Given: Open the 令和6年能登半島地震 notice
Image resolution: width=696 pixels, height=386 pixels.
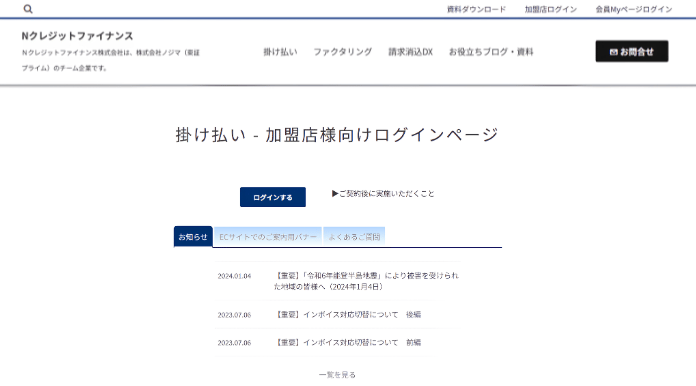Looking at the screenshot, I should pyautogui.click(x=366, y=281).
